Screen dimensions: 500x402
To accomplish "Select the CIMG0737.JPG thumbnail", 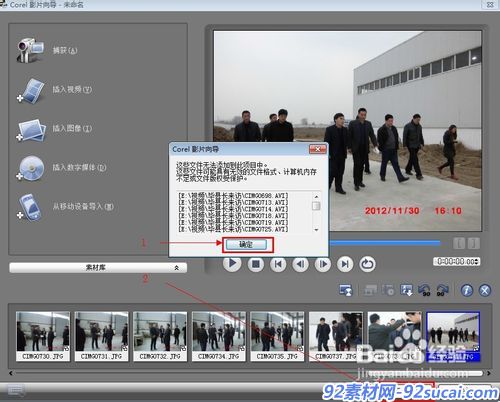I will click(x=336, y=336).
